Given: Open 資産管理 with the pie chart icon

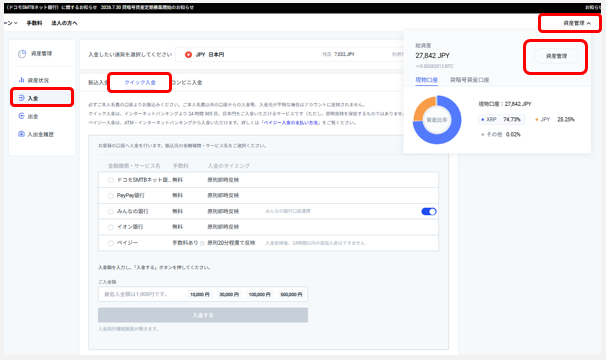Looking at the screenshot, I should click(x=22, y=54).
